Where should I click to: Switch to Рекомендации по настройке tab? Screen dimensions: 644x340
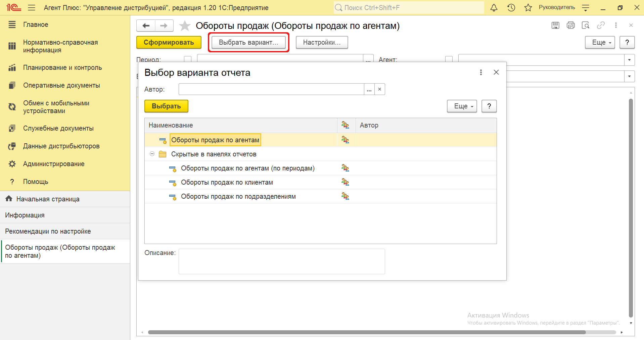(65, 231)
